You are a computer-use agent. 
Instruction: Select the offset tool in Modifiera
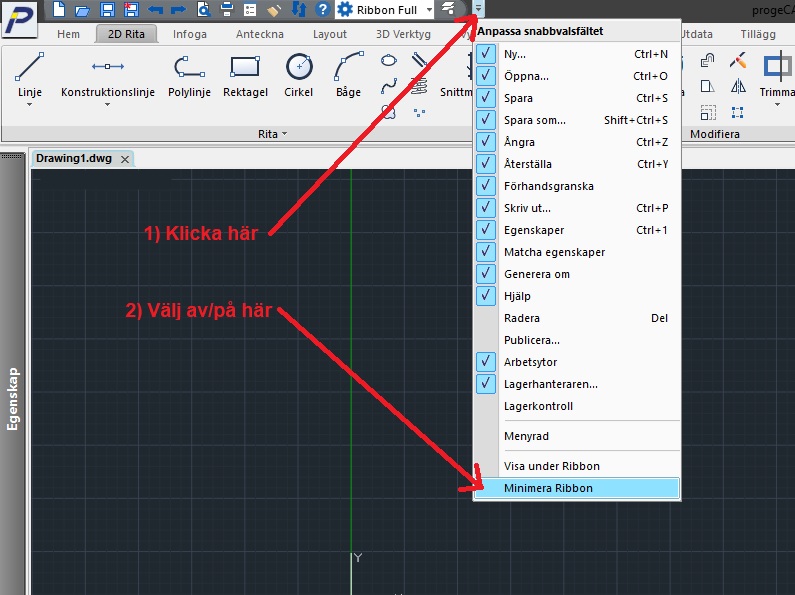click(x=707, y=60)
